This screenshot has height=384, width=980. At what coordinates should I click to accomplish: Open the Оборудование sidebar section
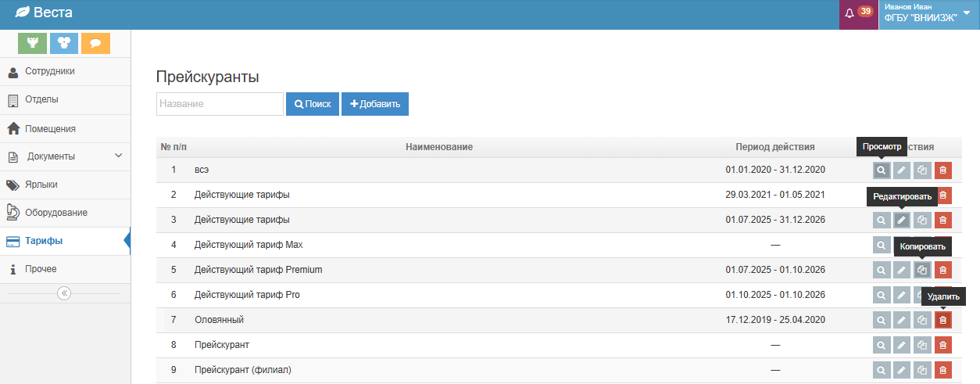[x=55, y=213]
